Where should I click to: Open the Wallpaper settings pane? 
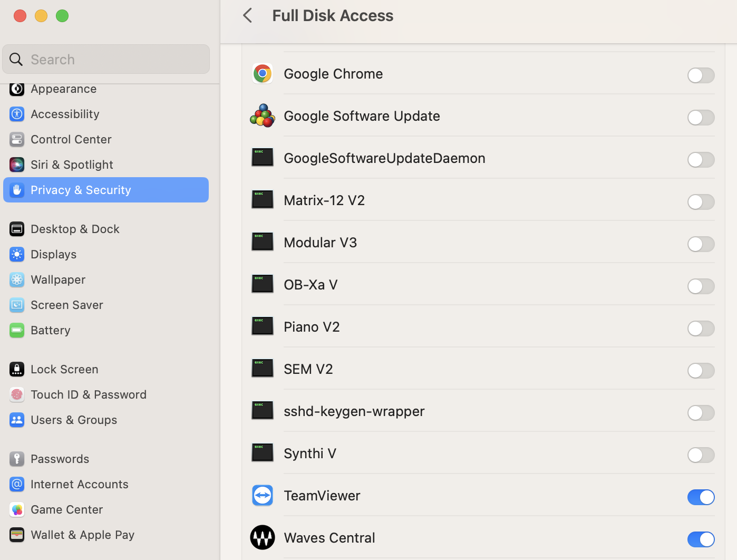[106, 279]
